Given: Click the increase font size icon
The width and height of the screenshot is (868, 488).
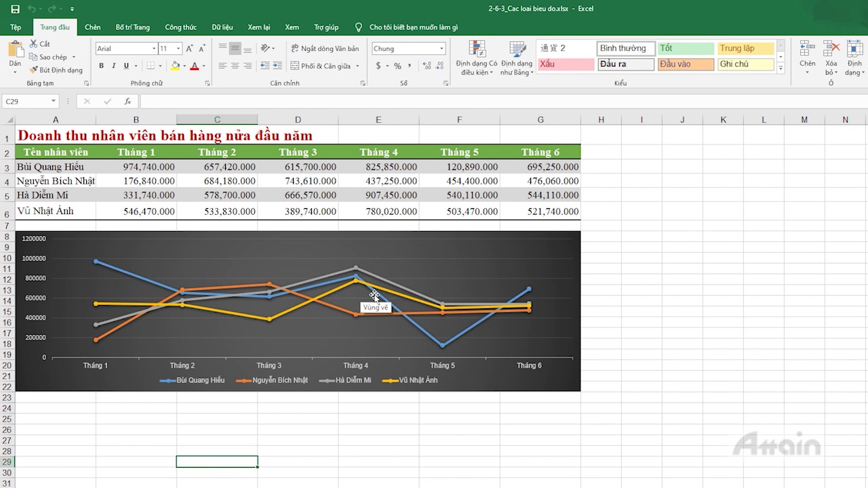Looking at the screenshot, I should [x=190, y=49].
